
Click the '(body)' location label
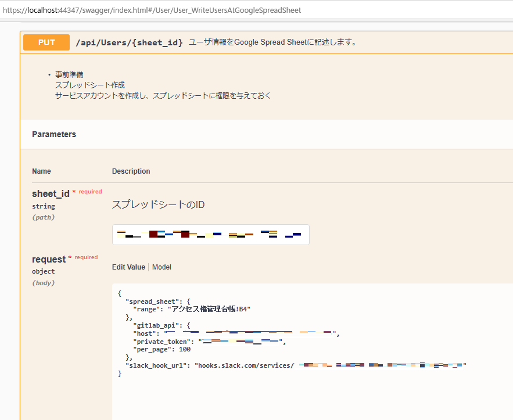[x=43, y=283]
